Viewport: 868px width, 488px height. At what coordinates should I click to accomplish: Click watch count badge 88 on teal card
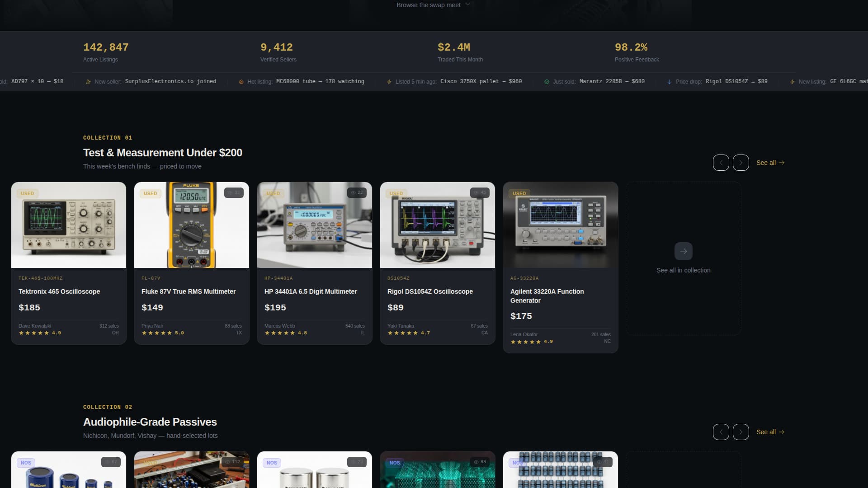[480, 462]
